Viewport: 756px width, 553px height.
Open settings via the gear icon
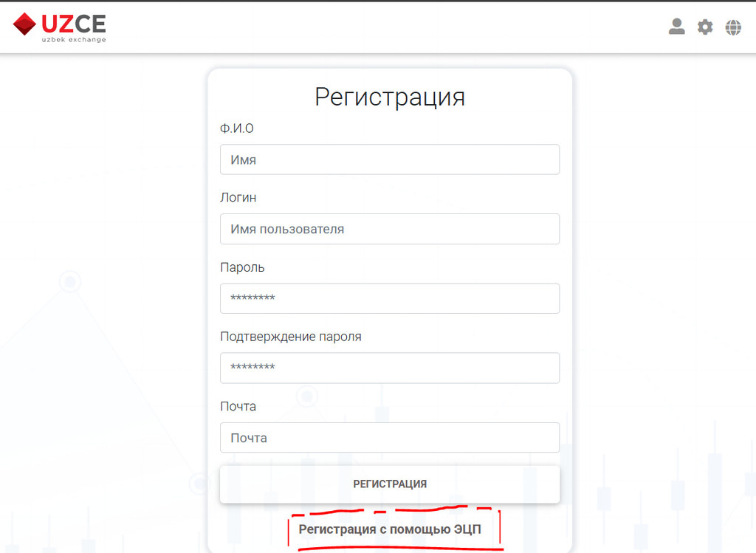(x=705, y=27)
